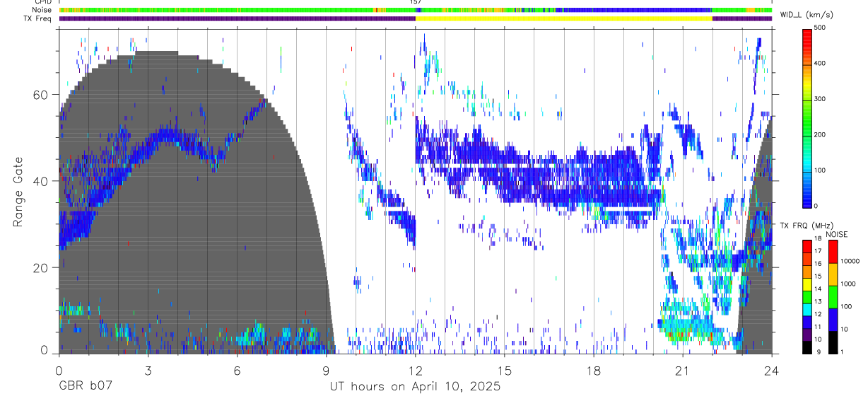Click the "UT hours on April 10, 2025" axis title

click(x=415, y=387)
